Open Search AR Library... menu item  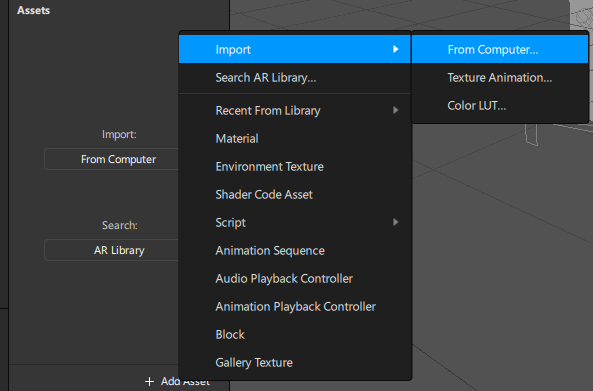point(295,78)
